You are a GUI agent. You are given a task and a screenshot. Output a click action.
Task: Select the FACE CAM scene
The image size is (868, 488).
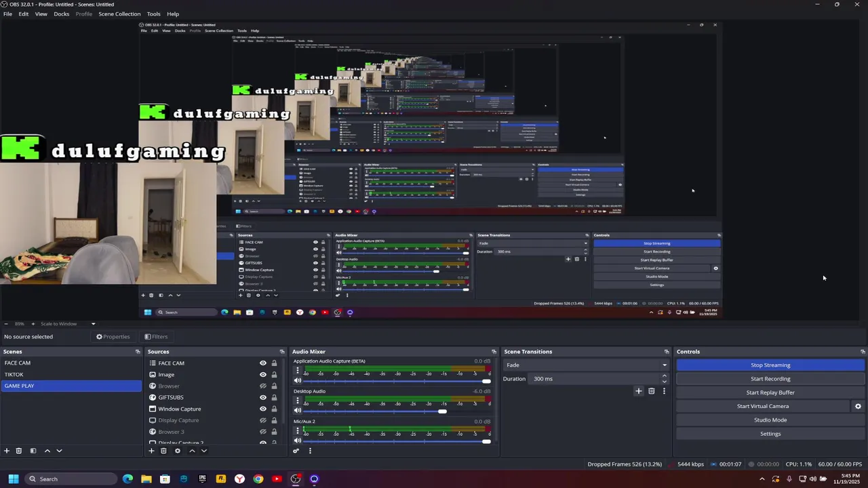tap(71, 363)
